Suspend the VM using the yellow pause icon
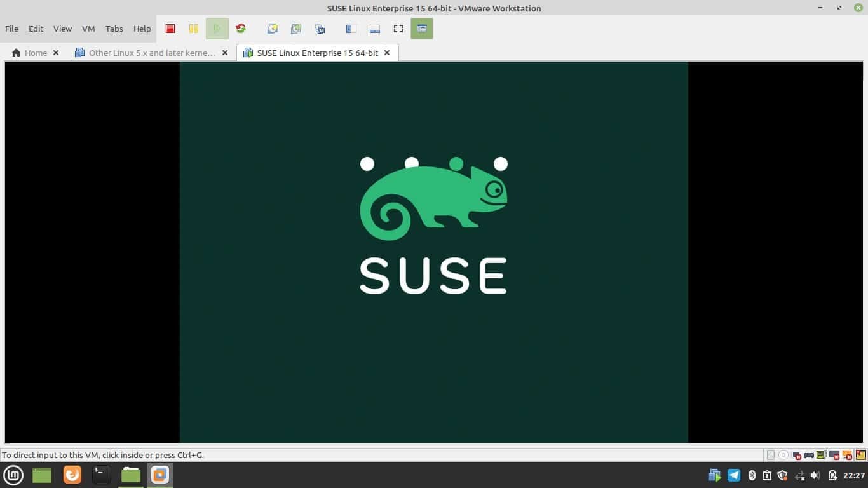The width and height of the screenshot is (868, 488). pyautogui.click(x=193, y=29)
